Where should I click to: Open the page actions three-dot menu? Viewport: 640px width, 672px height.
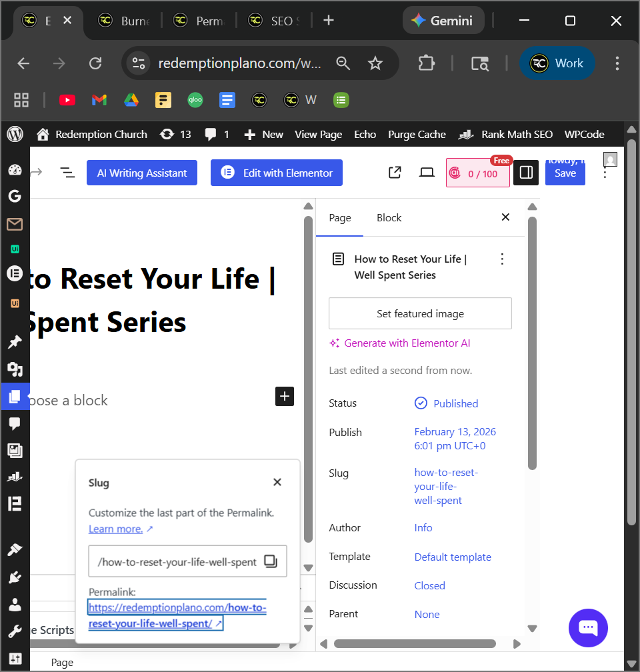[x=503, y=259]
